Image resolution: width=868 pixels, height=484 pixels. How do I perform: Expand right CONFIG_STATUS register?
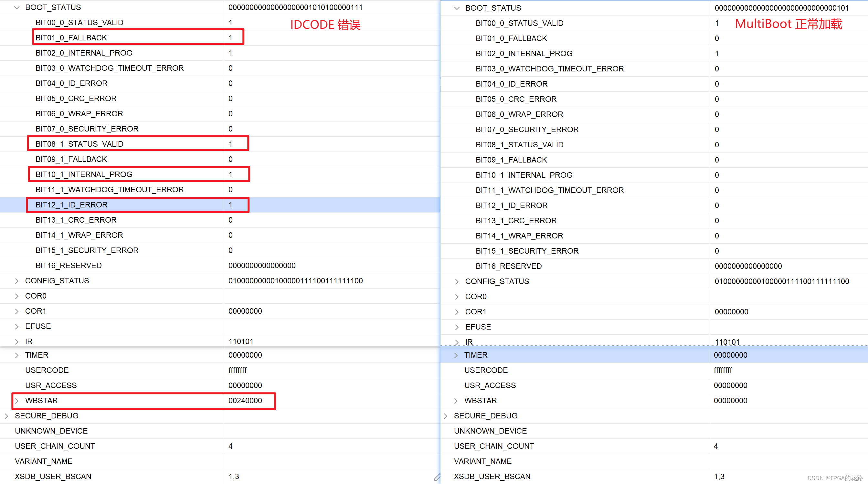[x=457, y=281]
